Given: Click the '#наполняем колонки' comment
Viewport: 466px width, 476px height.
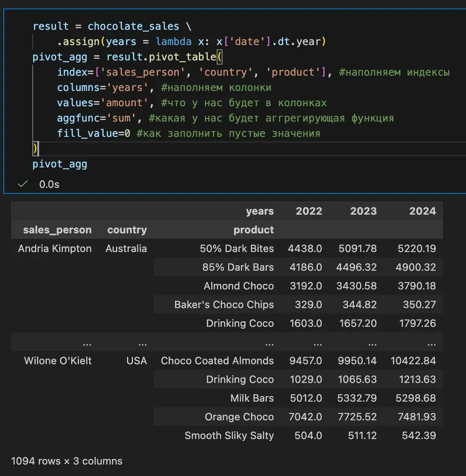Looking at the screenshot, I should (x=216, y=88).
